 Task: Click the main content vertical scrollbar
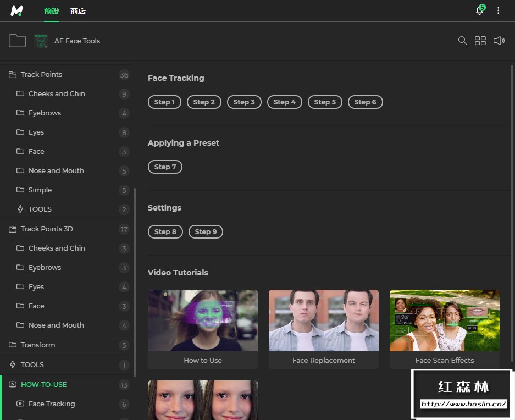point(512,214)
